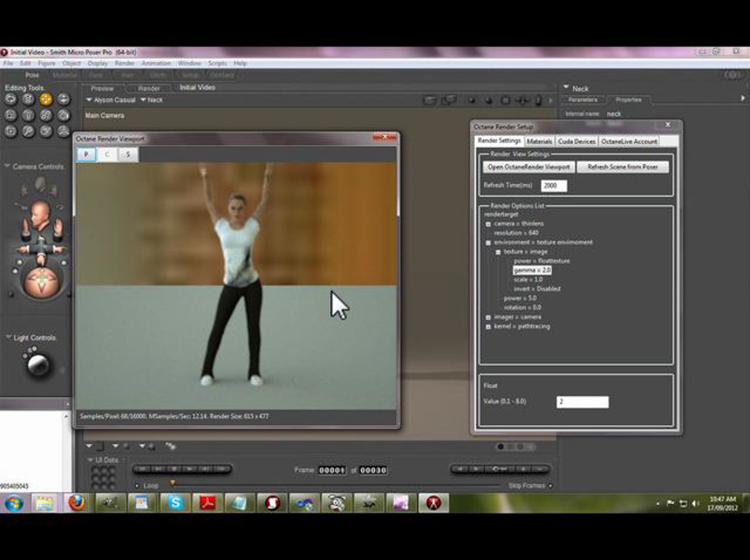The height and width of the screenshot is (560, 750).
Task: Click the Windows Start button
Action: (x=14, y=503)
